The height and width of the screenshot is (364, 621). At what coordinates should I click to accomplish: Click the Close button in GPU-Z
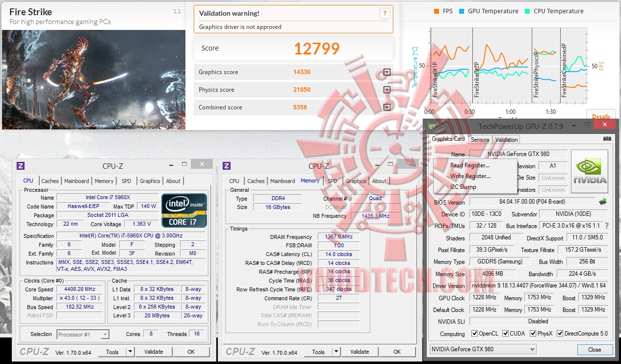click(595, 350)
